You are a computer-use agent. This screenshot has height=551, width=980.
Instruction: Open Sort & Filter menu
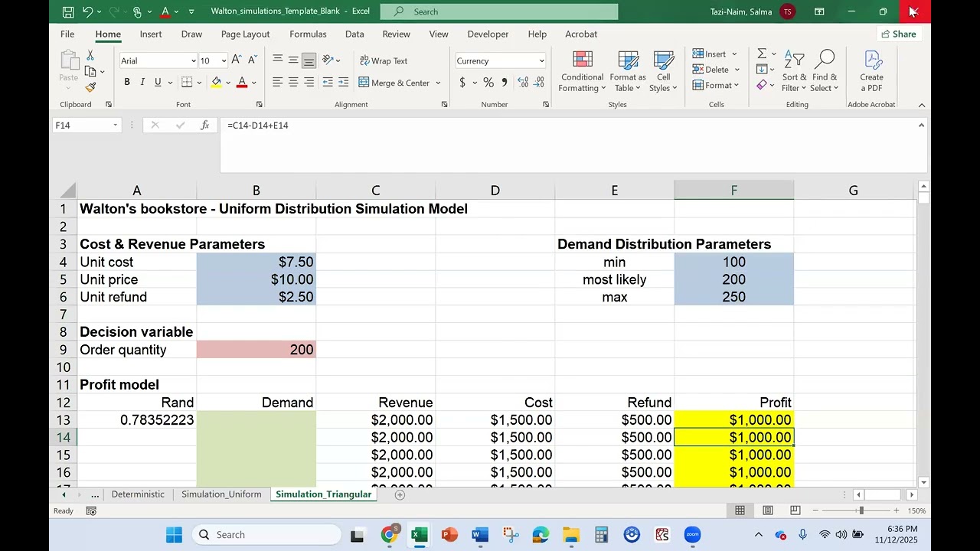tap(794, 72)
